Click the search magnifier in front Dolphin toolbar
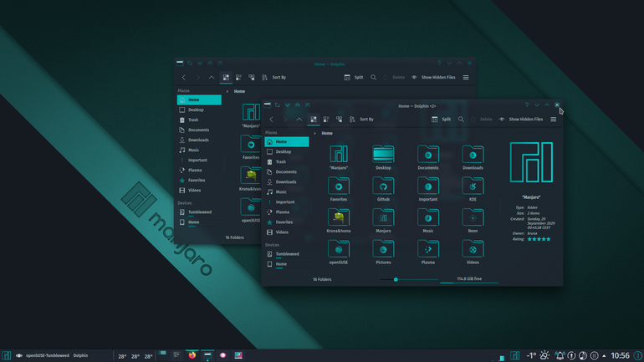The height and width of the screenshot is (362, 644). pos(461,120)
